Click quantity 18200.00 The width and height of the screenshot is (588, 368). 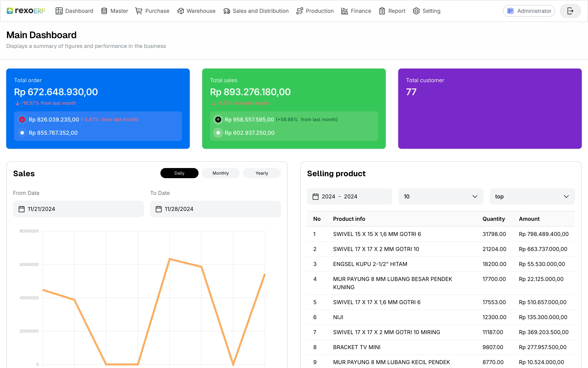[494, 264]
